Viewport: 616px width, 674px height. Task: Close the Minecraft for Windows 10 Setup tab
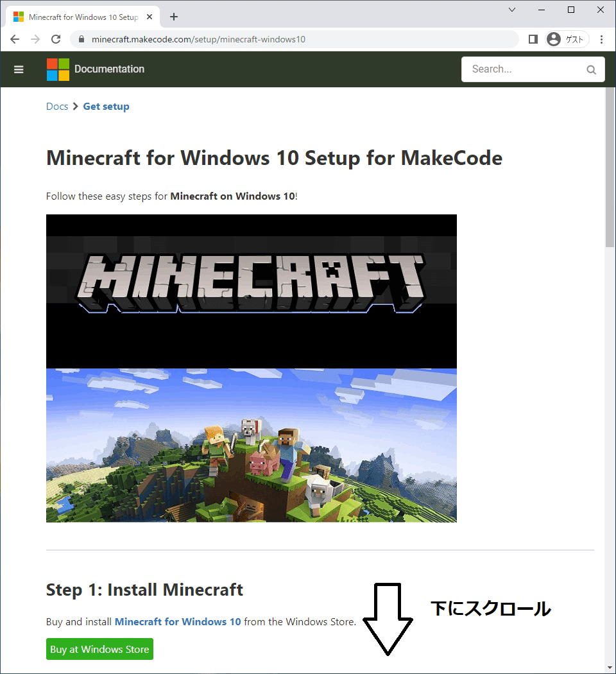[x=150, y=17]
